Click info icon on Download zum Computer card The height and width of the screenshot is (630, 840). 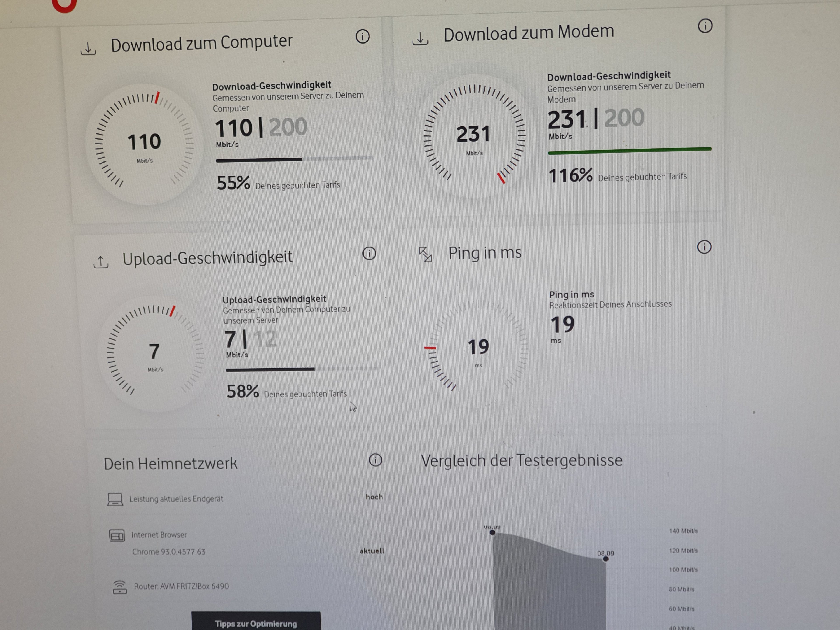(362, 37)
